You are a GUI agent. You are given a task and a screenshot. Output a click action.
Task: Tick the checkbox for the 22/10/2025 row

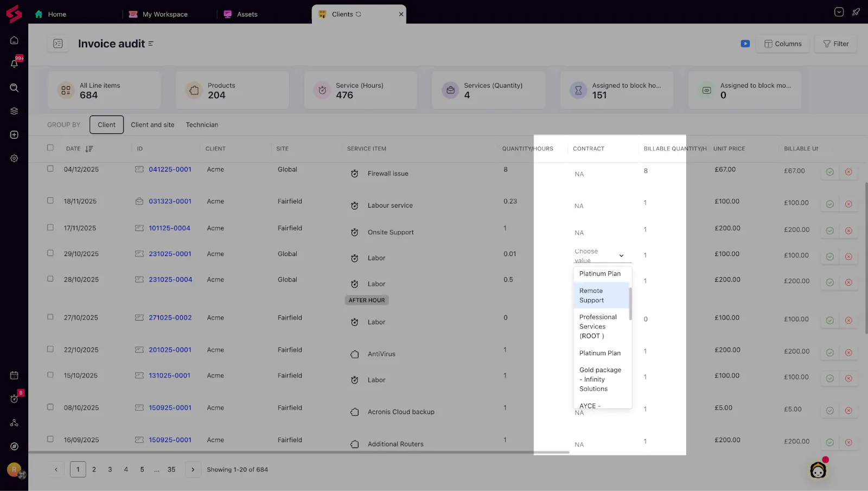pos(50,349)
